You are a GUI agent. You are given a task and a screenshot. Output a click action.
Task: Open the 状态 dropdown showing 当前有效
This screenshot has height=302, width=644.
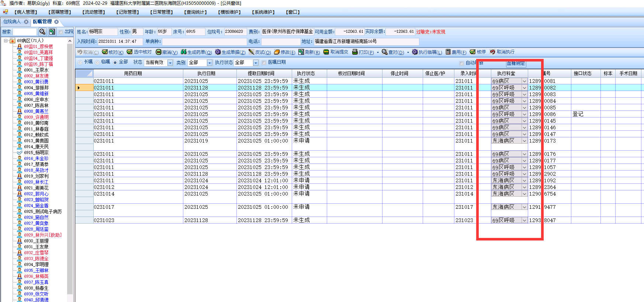(170, 63)
